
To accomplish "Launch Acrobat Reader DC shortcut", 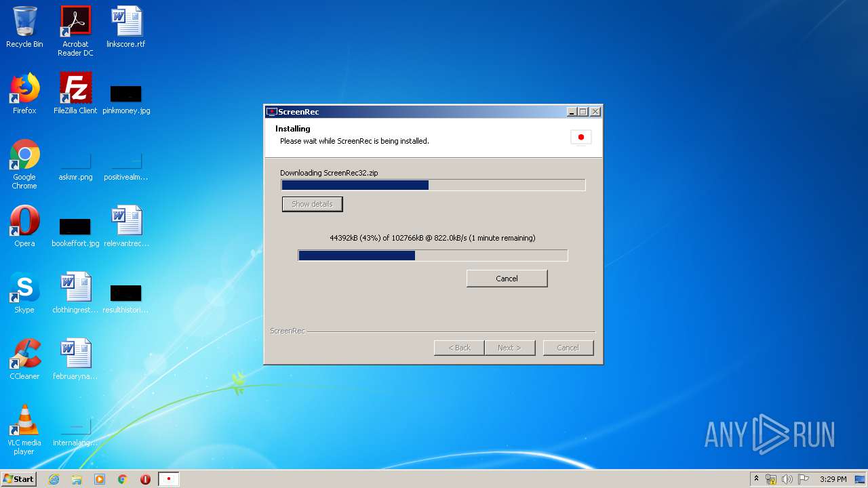I will pyautogui.click(x=75, y=30).
